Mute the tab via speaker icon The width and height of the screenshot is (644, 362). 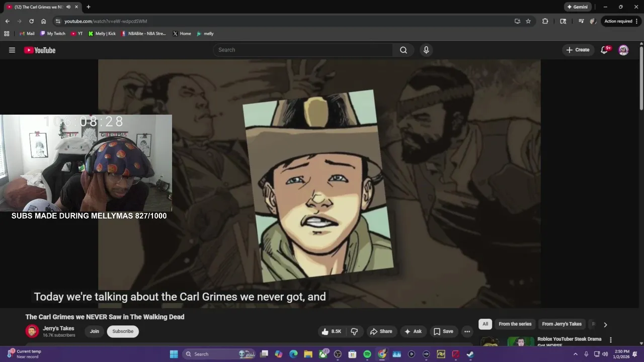[x=68, y=7]
